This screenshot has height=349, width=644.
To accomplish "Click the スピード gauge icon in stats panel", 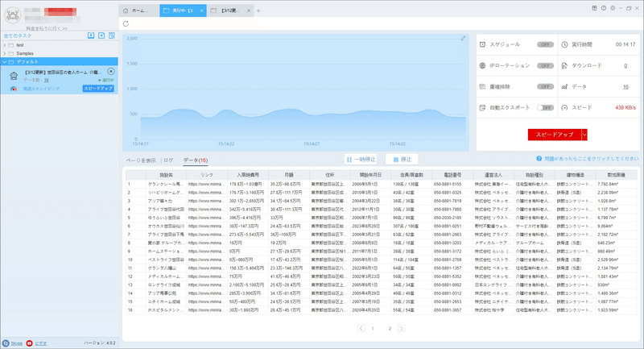I will (565, 108).
